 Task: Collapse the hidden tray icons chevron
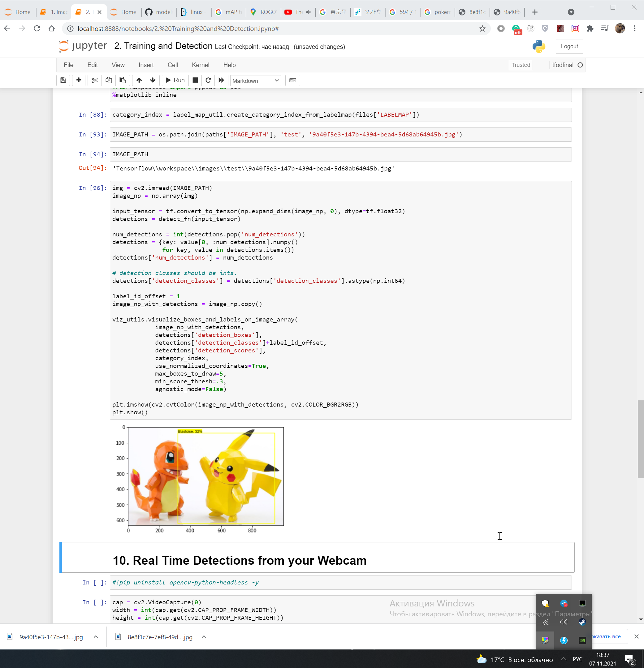pyautogui.click(x=564, y=659)
